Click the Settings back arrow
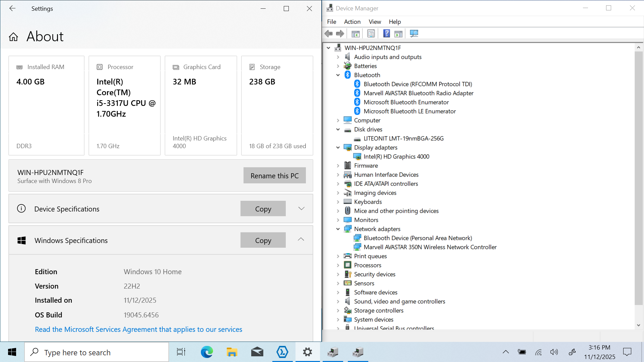 tap(12, 8)
